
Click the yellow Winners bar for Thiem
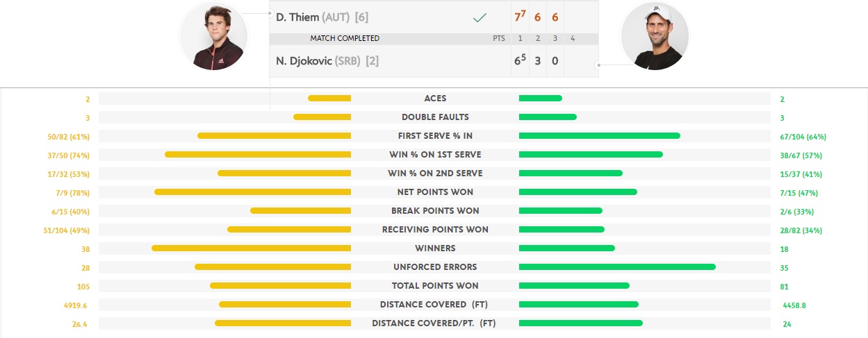(252, 248)
